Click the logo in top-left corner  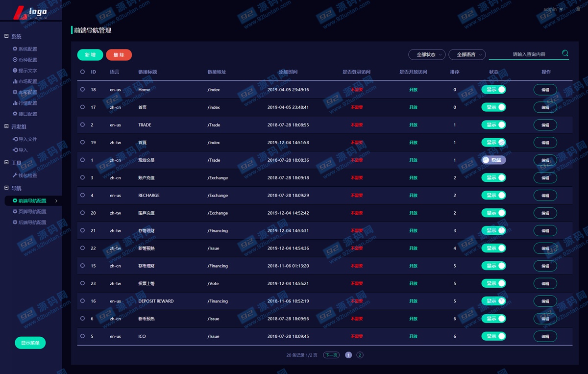click(30, 12)
